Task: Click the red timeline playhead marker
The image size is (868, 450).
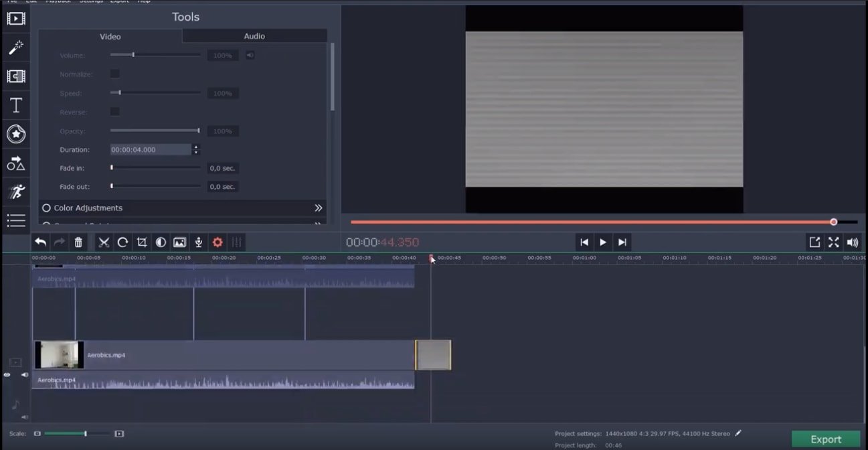Action: point(432,258)
